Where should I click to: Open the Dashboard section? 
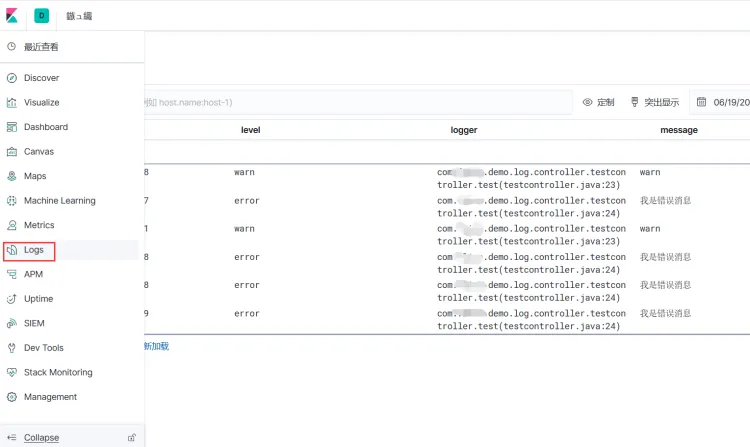46,127
